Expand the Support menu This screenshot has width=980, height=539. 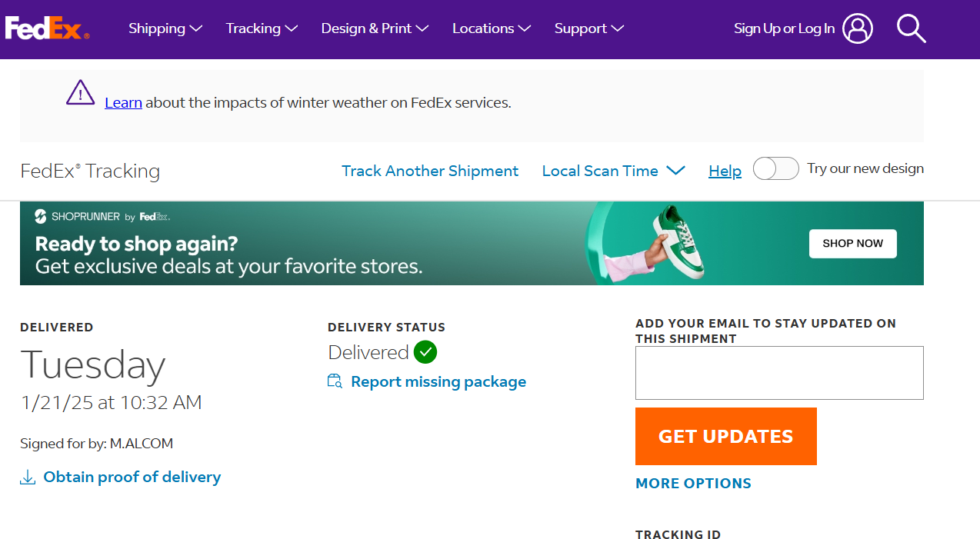point(589,28)
